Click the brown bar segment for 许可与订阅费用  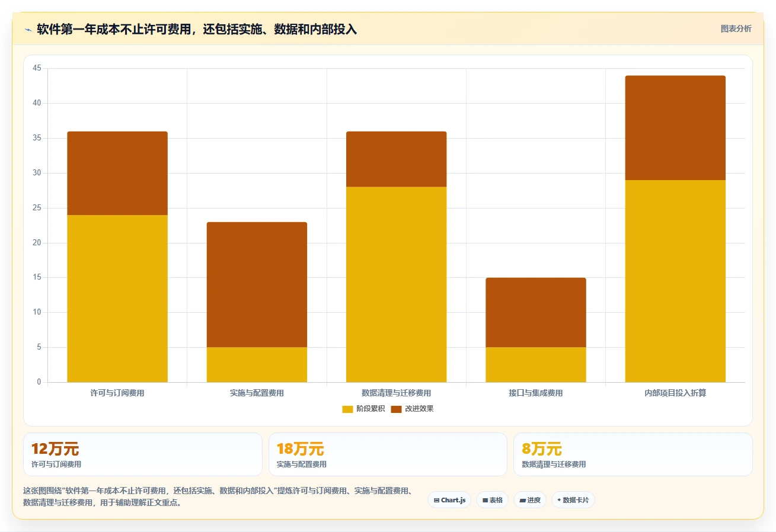click(x=117, y=173)
